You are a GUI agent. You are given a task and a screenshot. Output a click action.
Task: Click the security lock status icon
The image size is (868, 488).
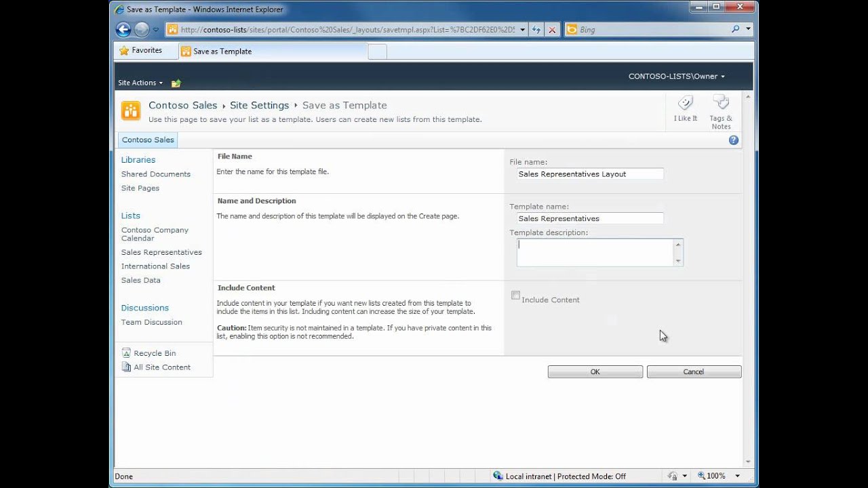pyautogui.click(x=672, y=476)
